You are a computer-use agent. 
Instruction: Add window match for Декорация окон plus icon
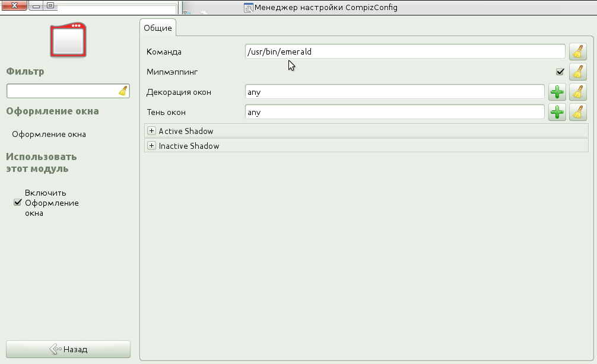tap(557, 92)
